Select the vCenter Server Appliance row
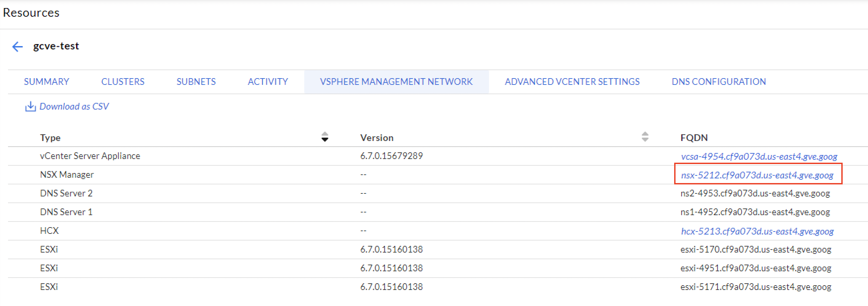Viewport: 868px width, 306px height. [90, 156]
